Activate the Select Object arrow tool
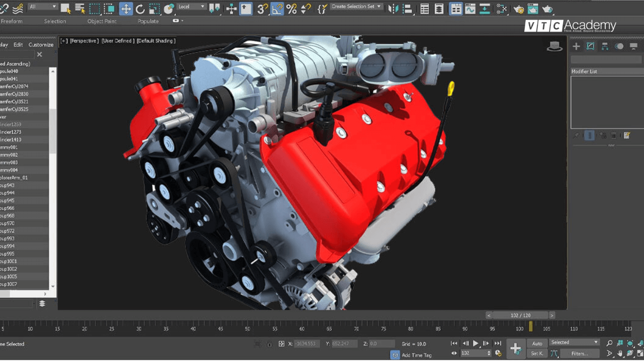 [65, 8]
